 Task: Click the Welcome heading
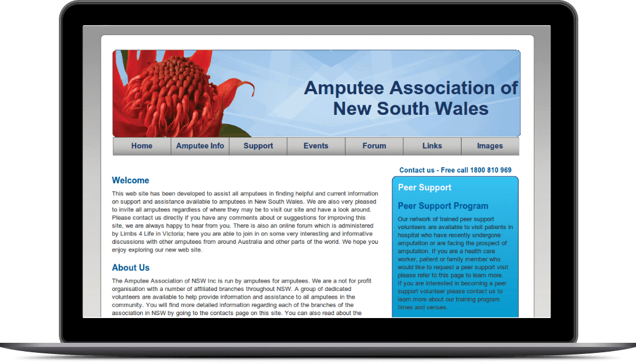131,180
